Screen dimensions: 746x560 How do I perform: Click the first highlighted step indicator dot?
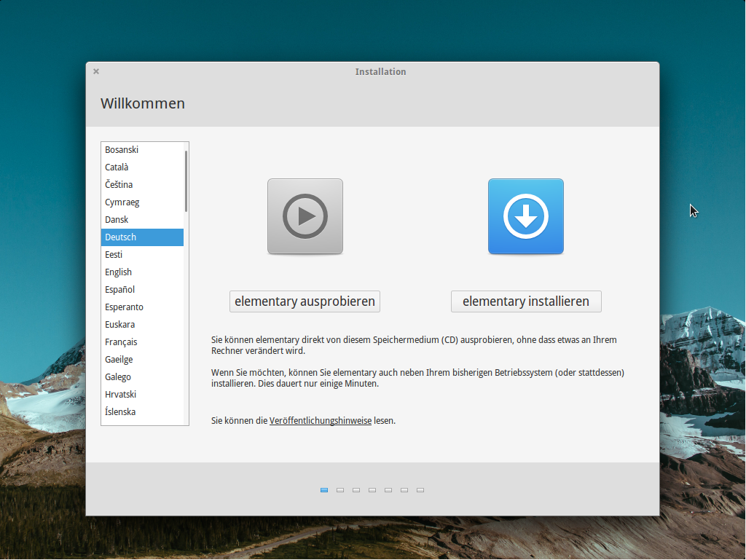tap(324, 490)
